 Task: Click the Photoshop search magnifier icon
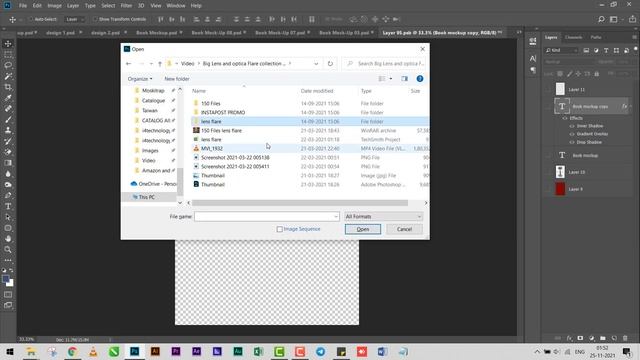tap(601, 19)
